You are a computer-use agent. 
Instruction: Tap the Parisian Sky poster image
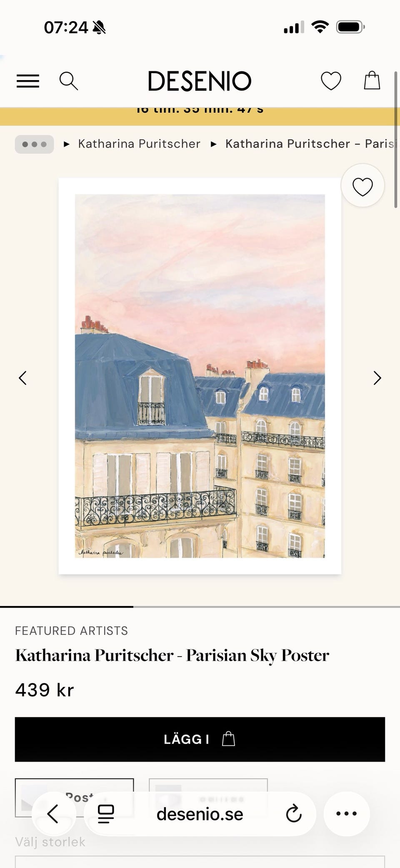coord(200,376)
